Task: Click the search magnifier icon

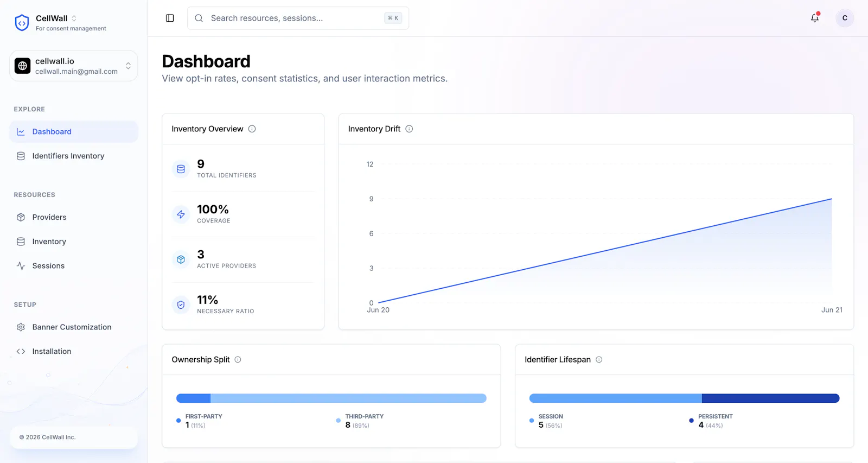Action: click(199, 18)
